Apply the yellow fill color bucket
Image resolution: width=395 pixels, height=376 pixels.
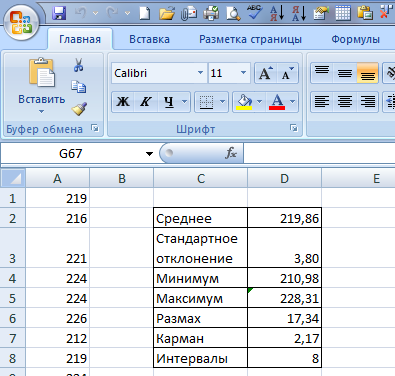pos(244,102)
